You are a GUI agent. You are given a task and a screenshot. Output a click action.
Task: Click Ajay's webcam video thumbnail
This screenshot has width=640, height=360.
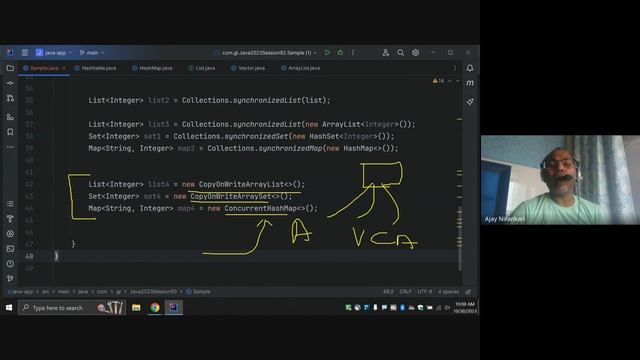[x=560, y=180]
